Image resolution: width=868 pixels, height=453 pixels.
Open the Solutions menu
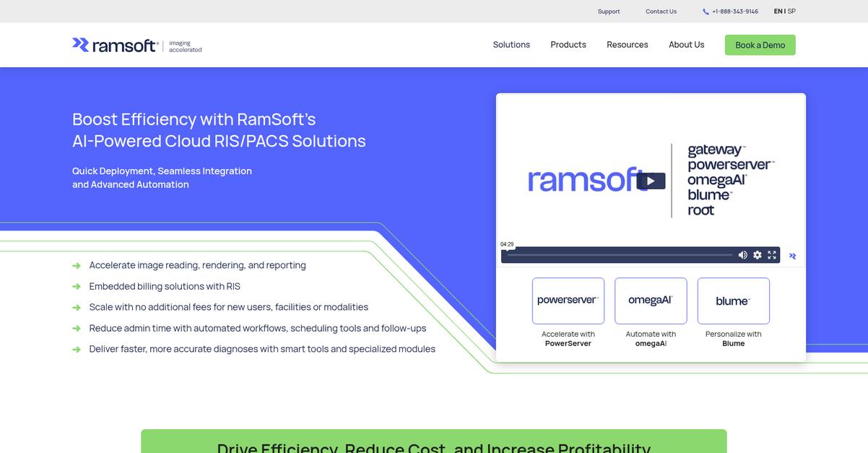(x=511, y=45)
